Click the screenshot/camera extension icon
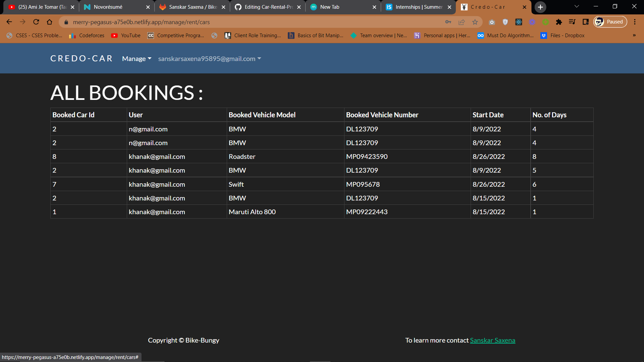This screenshot has height=362, width=644. [x=492, y=22]
